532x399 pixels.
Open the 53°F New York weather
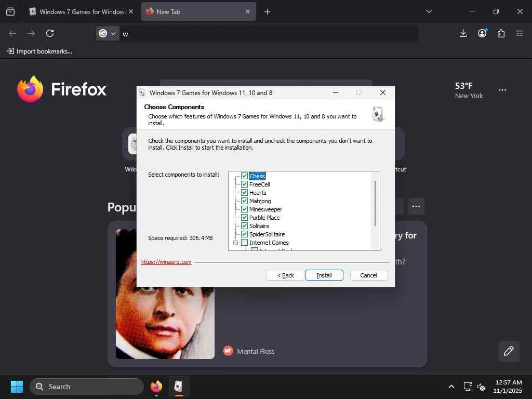(x=469, y=90)
